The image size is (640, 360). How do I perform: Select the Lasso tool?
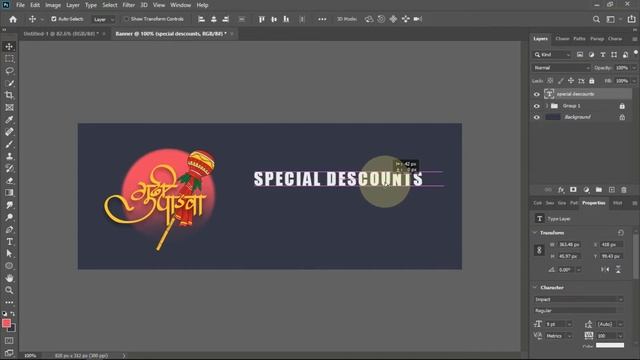[x=9, y=71]
